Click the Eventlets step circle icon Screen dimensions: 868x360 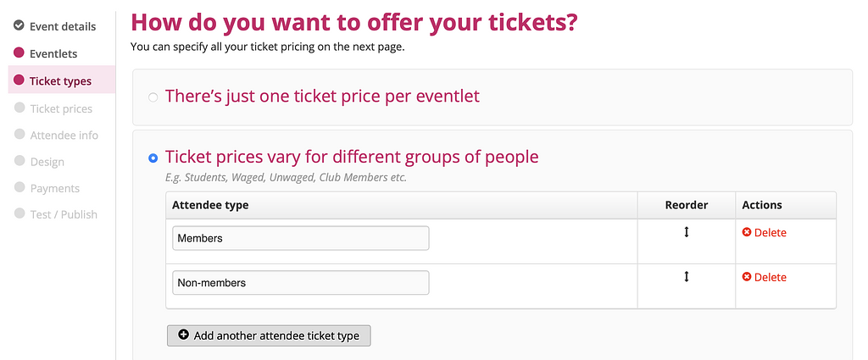click(x=19, y=53)
